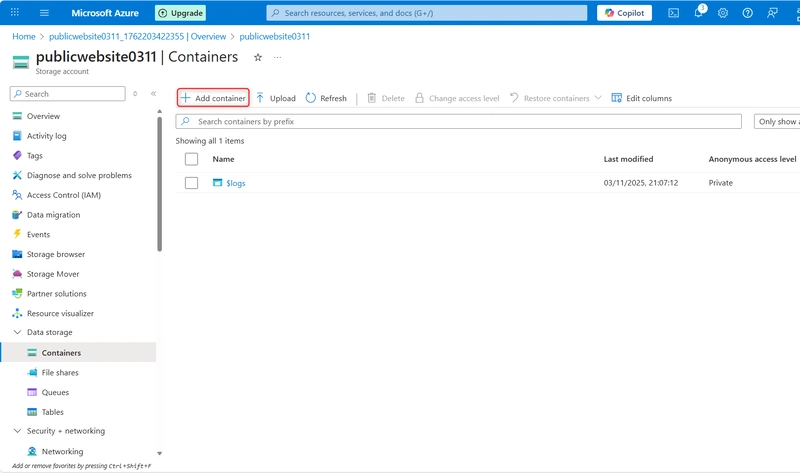Click Upload in the toolbar
The image size is (800, 473).
point(275,98)
